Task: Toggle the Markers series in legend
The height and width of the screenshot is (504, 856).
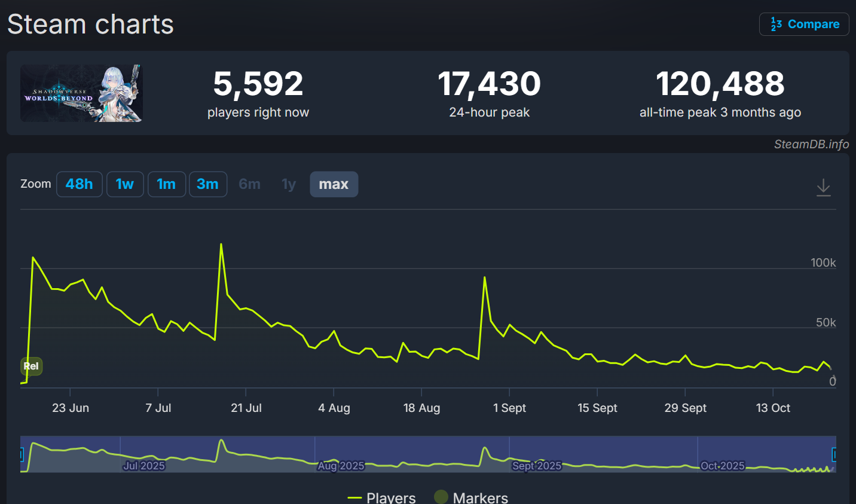Action: coord(471,497)
